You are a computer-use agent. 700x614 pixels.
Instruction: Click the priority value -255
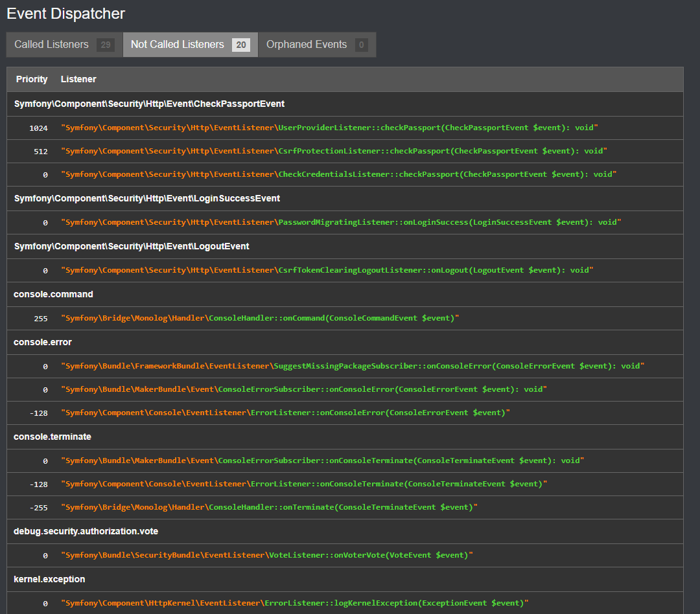[39, 508]
